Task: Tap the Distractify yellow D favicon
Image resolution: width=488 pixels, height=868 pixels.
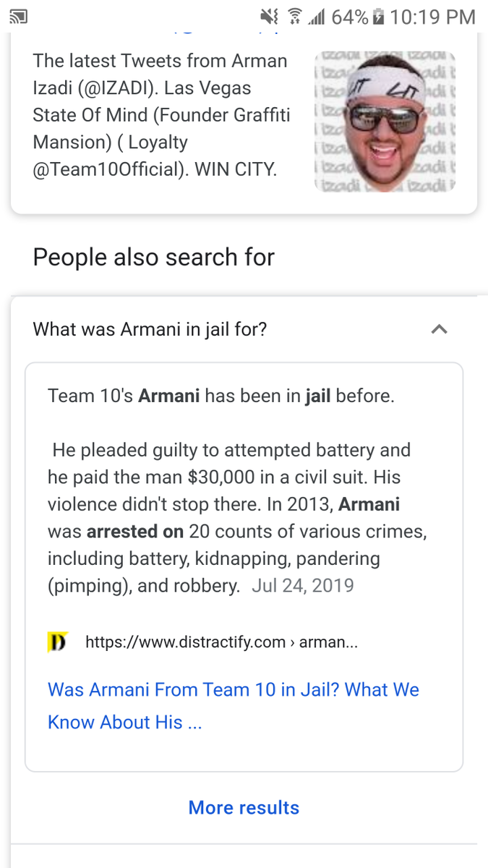Action: tap(57, 642)
